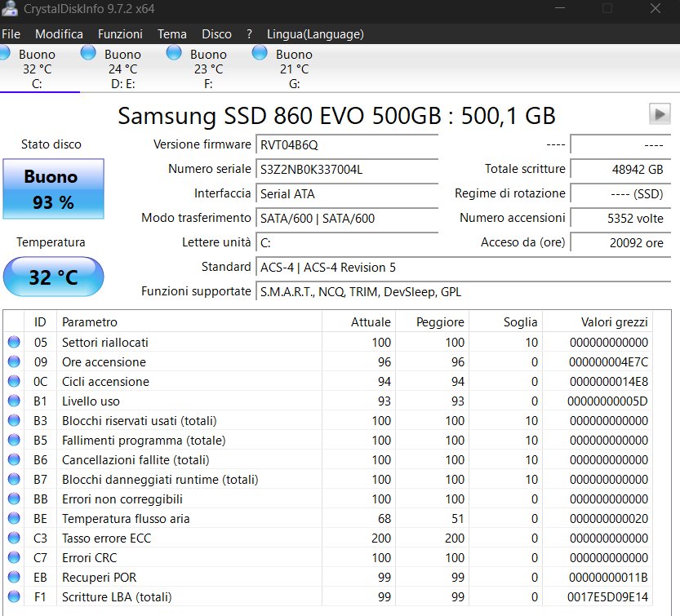Click the 32 °C temperature button

pos(53,277)
